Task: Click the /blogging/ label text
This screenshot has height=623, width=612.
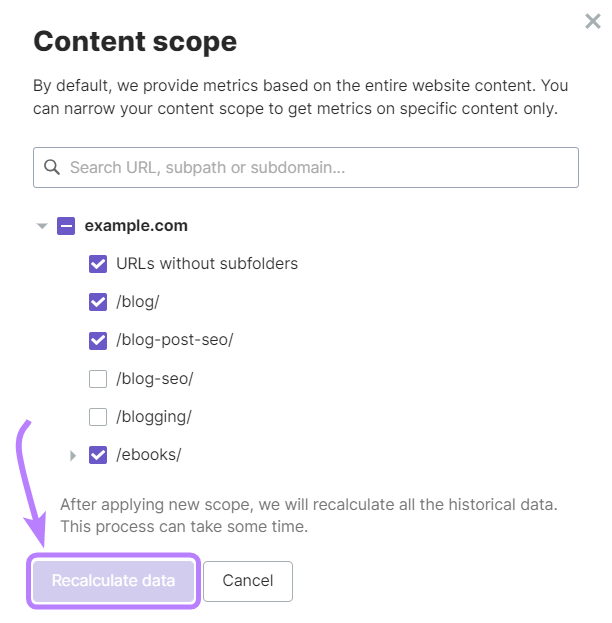Action: 154,416
